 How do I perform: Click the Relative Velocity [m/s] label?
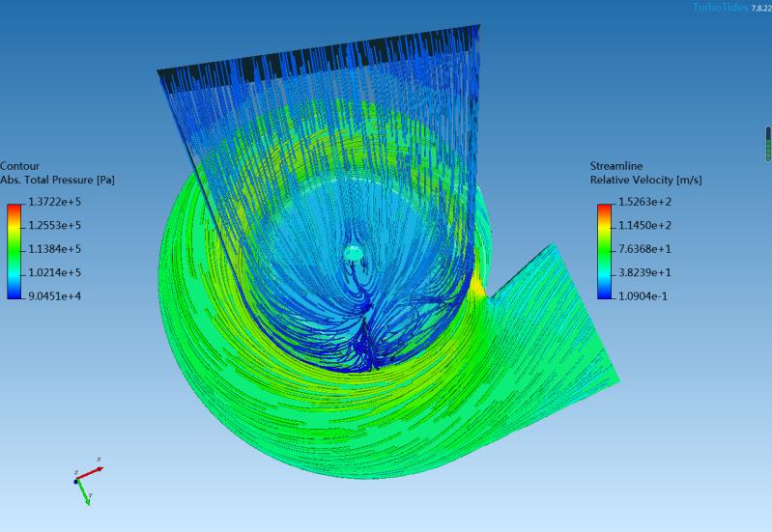646,180
